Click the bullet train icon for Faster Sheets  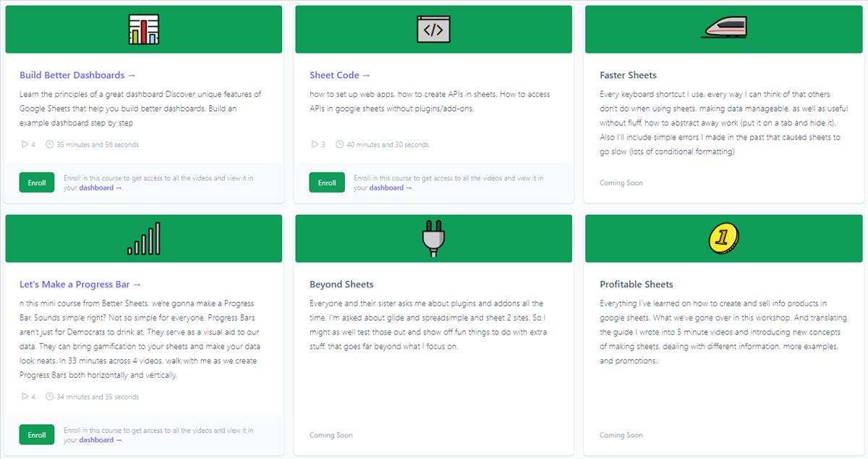coord(724,28)
